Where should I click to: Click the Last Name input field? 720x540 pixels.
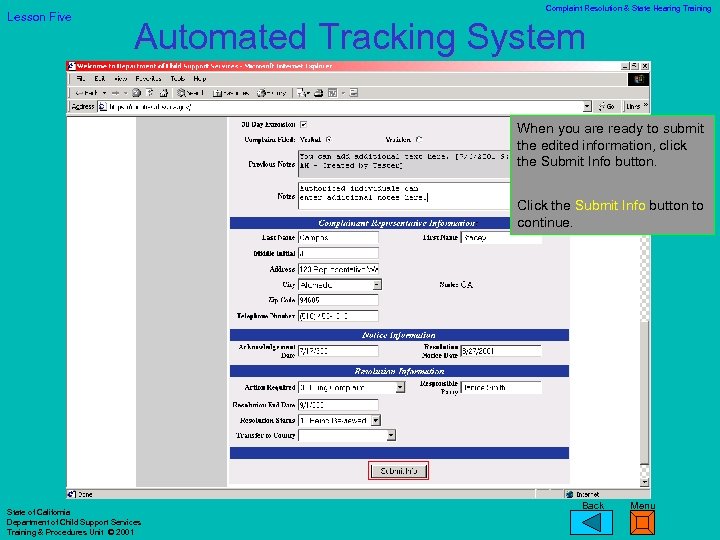338,238
